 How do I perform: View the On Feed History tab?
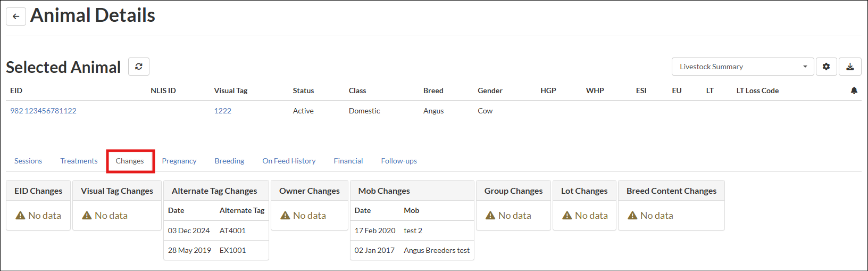[289, 161]
